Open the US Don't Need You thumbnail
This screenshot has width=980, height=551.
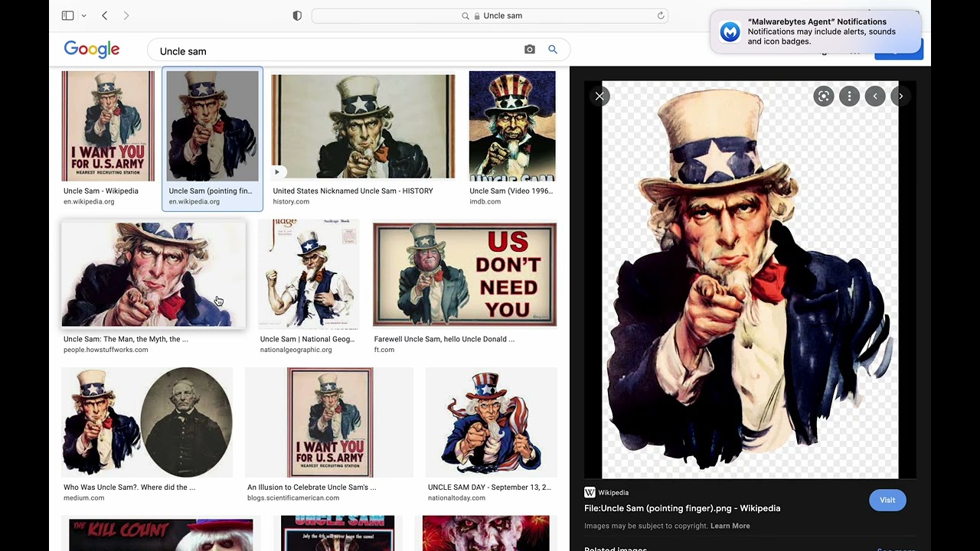[465, 275]
